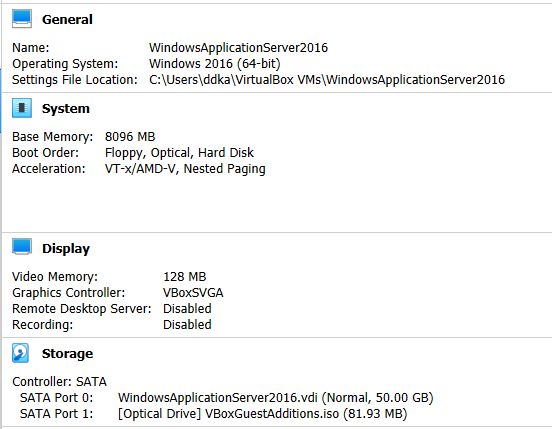Image resolution: width=552 pixels, height=429 pixels.
Task: Click the VBoxGuestAdditions.iso optical drive entry
Action: [x=263, y=414]
